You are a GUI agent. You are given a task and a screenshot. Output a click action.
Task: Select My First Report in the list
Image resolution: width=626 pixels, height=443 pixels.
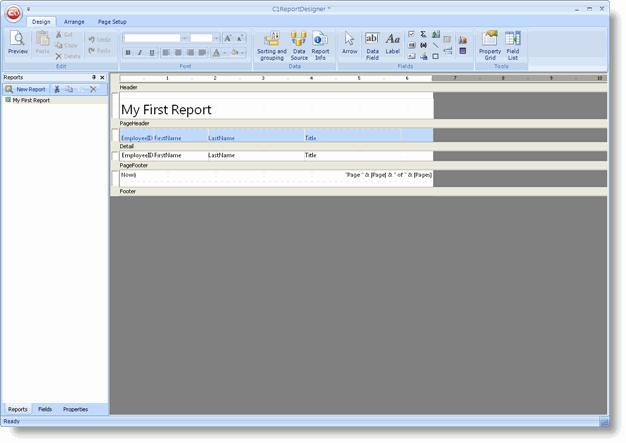point(30,100)
